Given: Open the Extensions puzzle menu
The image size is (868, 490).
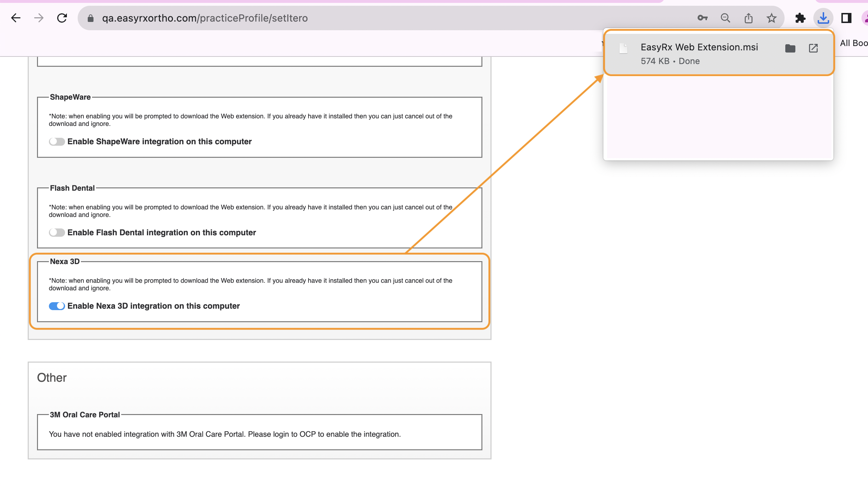Looking at the screenshot, I should point(800,18).
